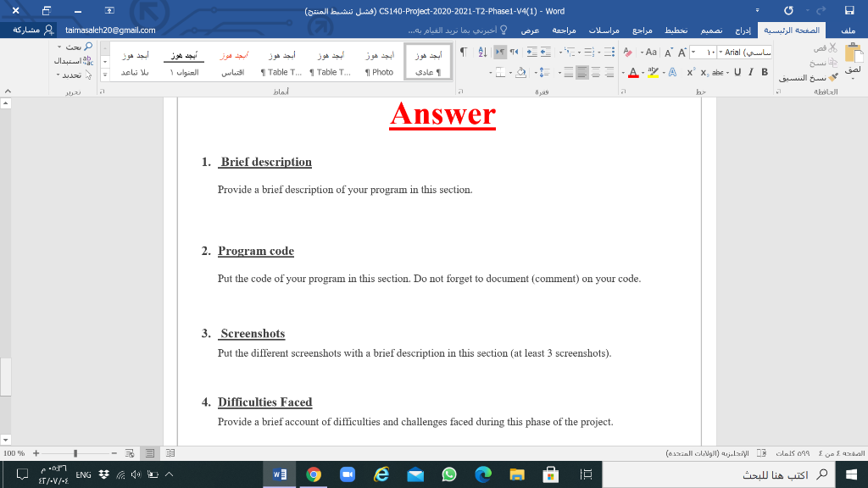The width and height of the screenshot is (868, 488).
Task: Open the مراجعة (Review) tab
Action: (x=565, y=30)
